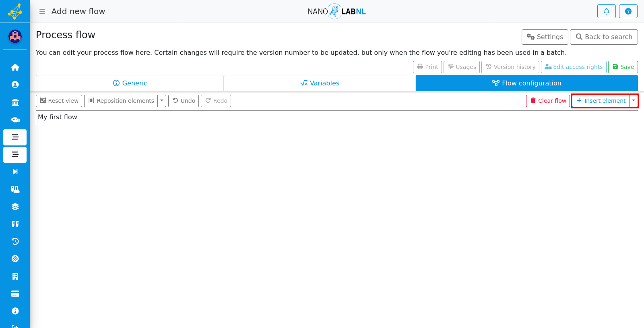Click the Reset view button
This screenshot has width=644, height=328.
(x=59, y=101)
